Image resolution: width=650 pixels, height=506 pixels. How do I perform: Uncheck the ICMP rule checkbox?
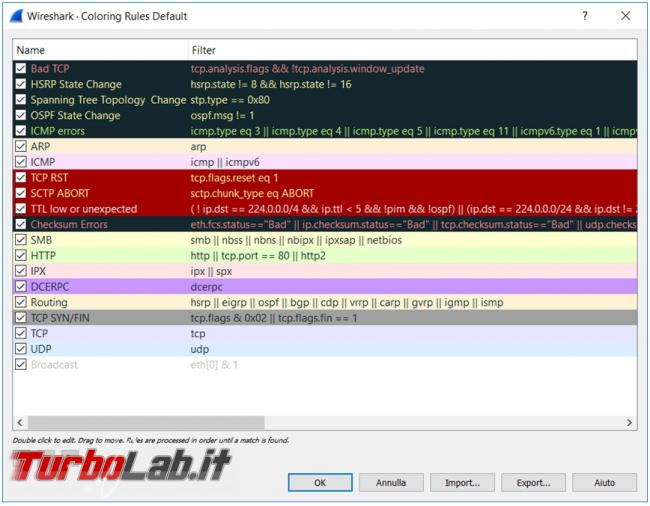tap(21, 162)
